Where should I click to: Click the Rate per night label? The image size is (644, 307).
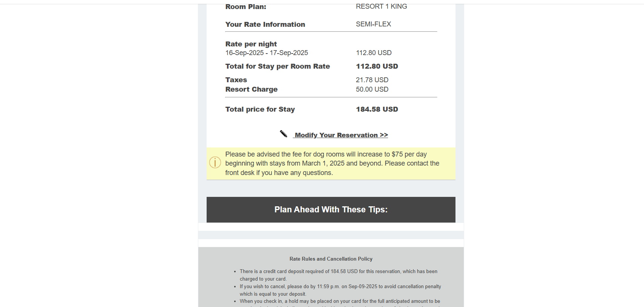click(x=251, y=44)
